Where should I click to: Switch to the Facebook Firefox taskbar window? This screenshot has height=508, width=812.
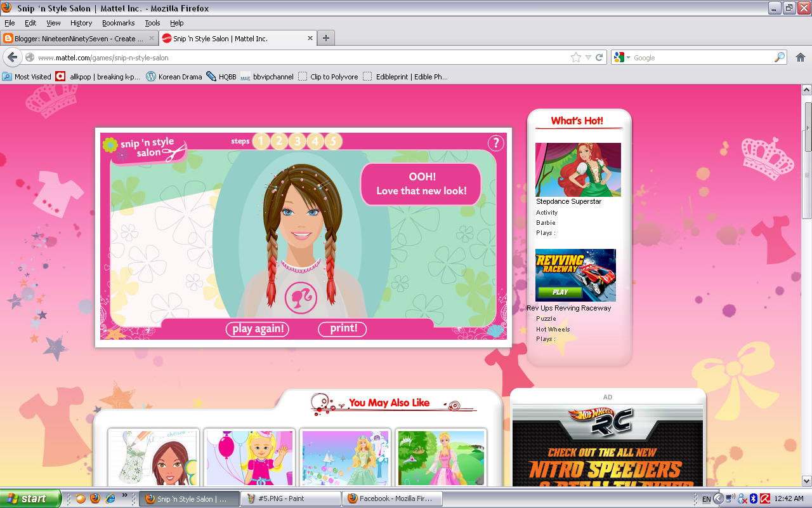coord(392,498)
